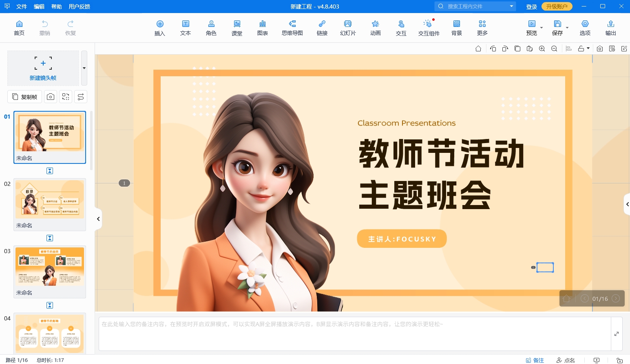Open the 背景 background settings

pyautogui.click(x=457, y=28)
